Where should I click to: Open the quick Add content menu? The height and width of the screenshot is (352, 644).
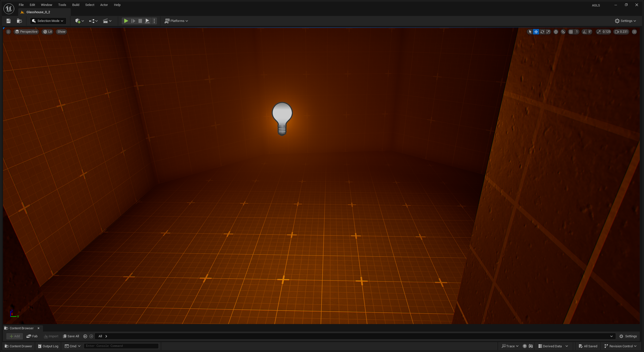click(79, 21)
